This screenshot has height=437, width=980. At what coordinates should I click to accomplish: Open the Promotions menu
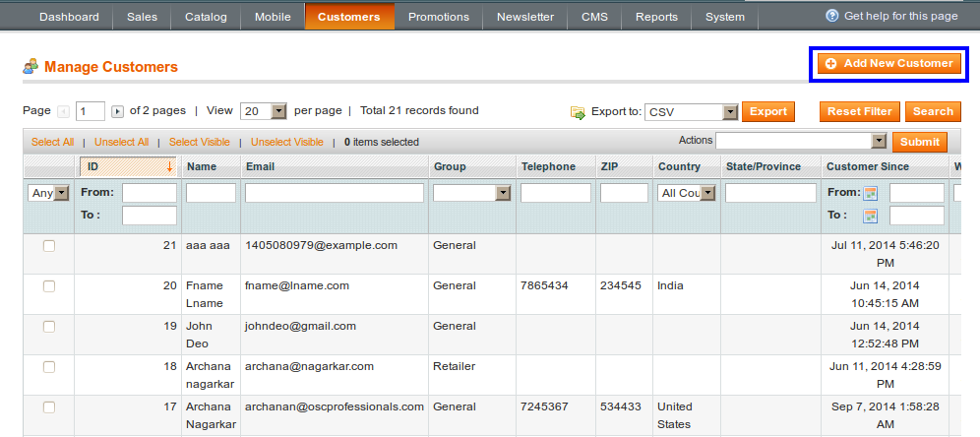(438, 17)
